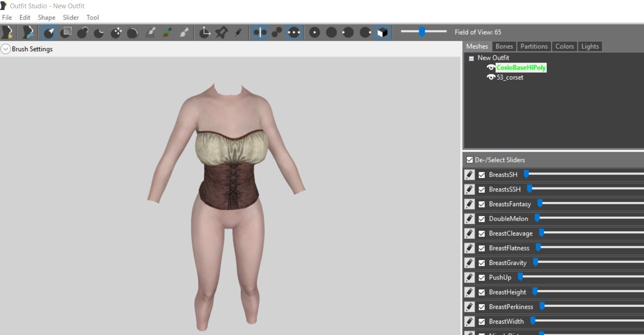Toggle X-Mirror vertical line icon
The image size is (644, 335).
pos(260,33)
